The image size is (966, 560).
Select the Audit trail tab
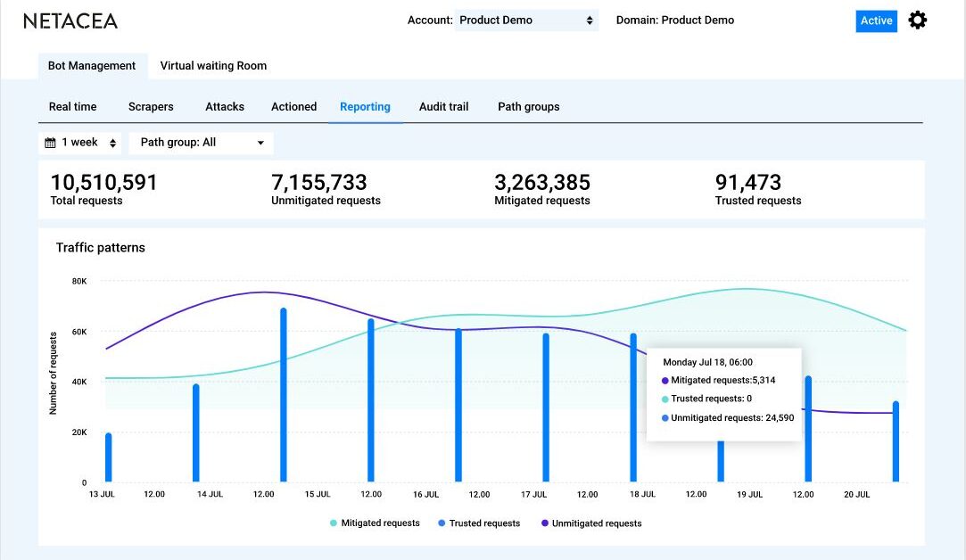coord(443,106)
